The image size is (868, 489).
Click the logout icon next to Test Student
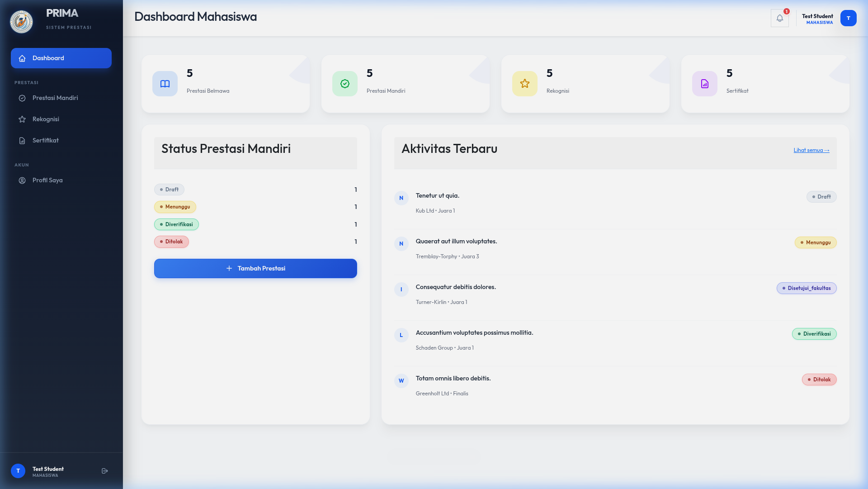tap(104, 470)
